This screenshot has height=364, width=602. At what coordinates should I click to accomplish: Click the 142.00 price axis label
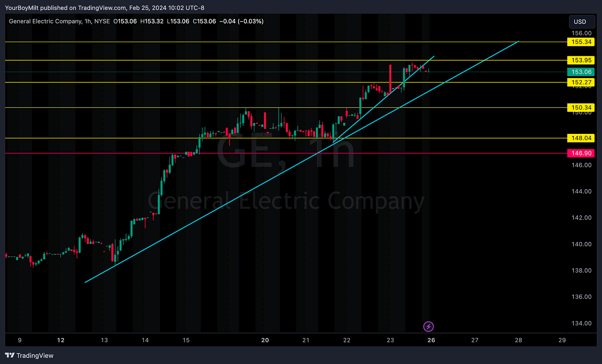[x=581, y=218]
